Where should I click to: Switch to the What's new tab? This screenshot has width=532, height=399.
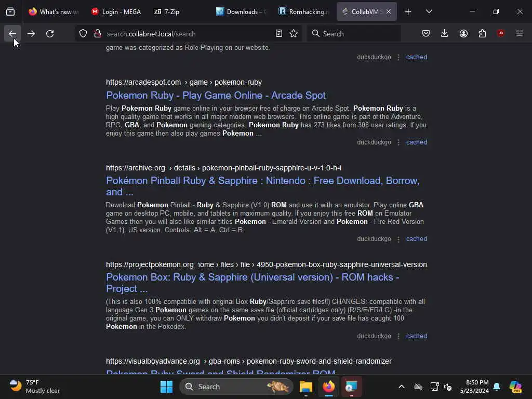pos(54,11)
